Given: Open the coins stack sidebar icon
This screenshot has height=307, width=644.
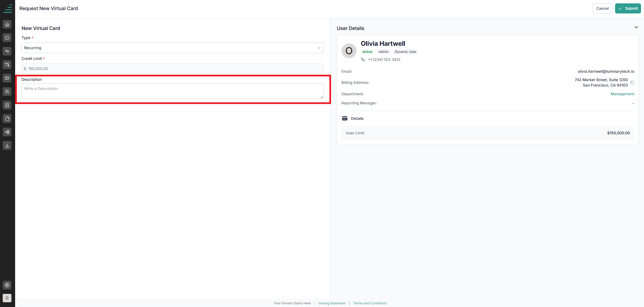Looking at the screenshot, I should tap(7, 132).
